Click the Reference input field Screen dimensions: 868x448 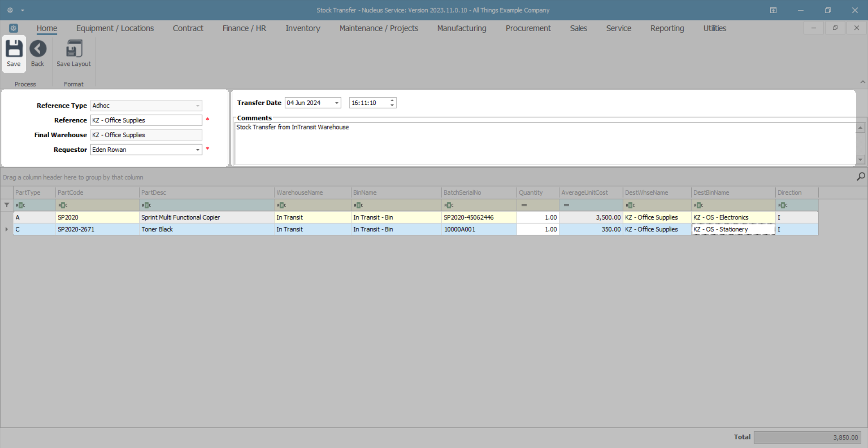(x=146, y=120)
